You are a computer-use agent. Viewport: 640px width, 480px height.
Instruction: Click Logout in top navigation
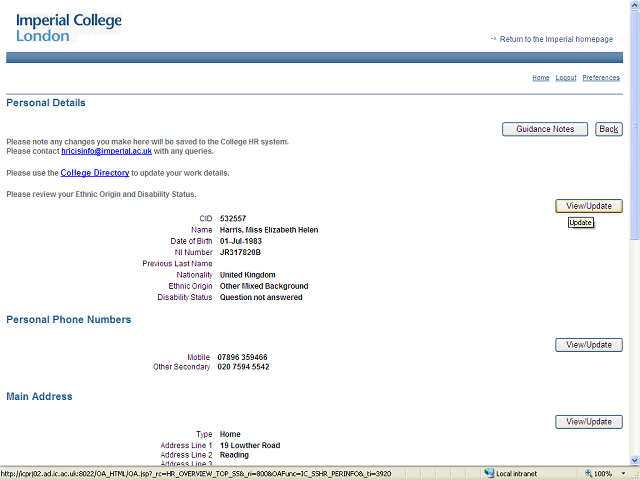click(566, 78)
